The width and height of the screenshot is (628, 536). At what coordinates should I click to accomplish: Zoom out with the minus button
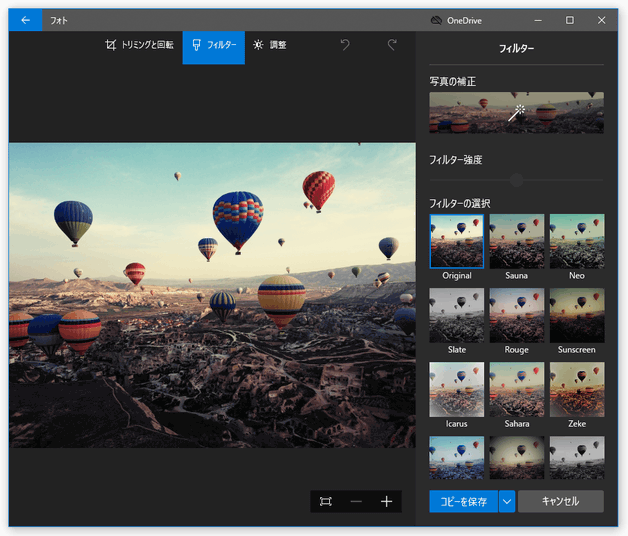tap(356, 501)
